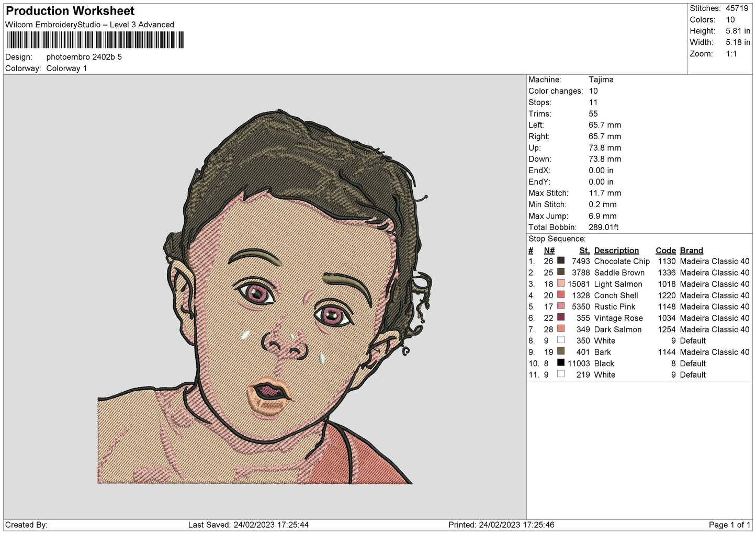This screenshot has height=534, width=756.
Task: Click the 'N#' column header
Action: [549, 251]
